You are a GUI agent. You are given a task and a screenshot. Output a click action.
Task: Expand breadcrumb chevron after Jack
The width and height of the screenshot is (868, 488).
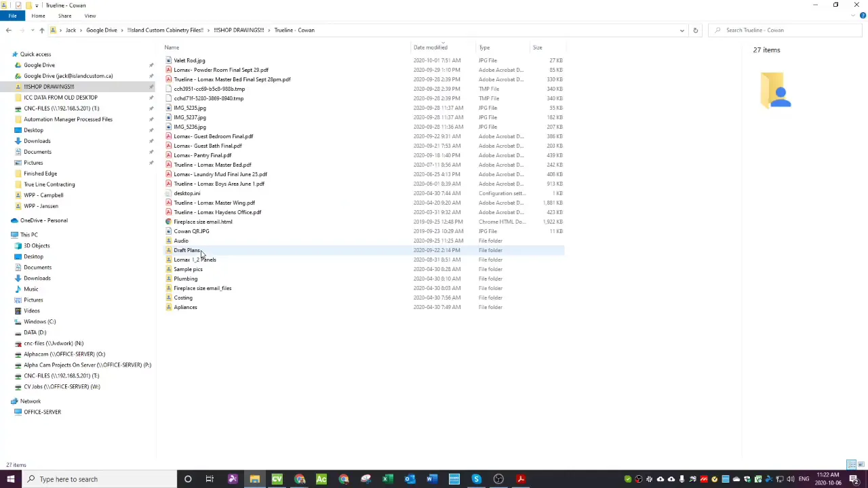coord(81,30)
